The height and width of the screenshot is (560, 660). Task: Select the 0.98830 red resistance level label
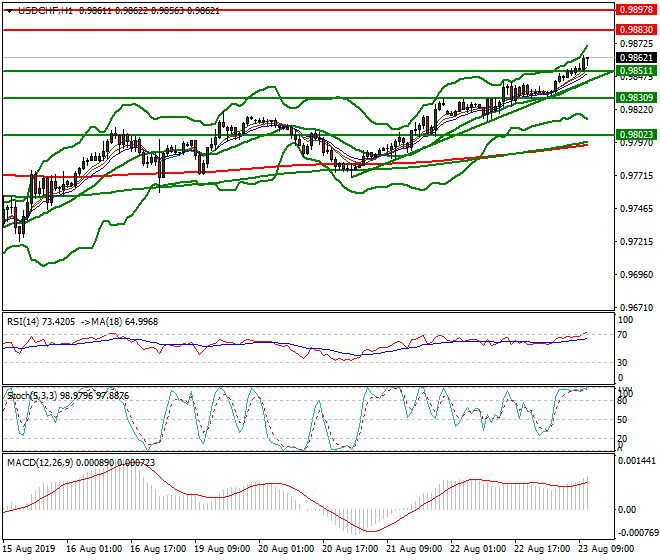point(636,29)
